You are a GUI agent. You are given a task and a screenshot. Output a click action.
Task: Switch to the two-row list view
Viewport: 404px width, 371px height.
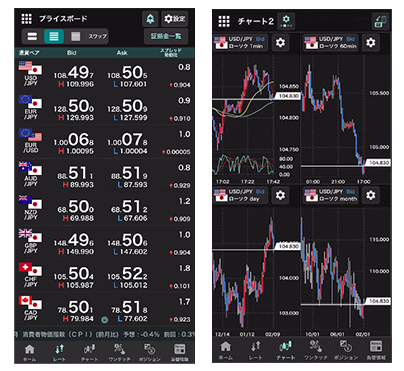[x=32, y=36]
